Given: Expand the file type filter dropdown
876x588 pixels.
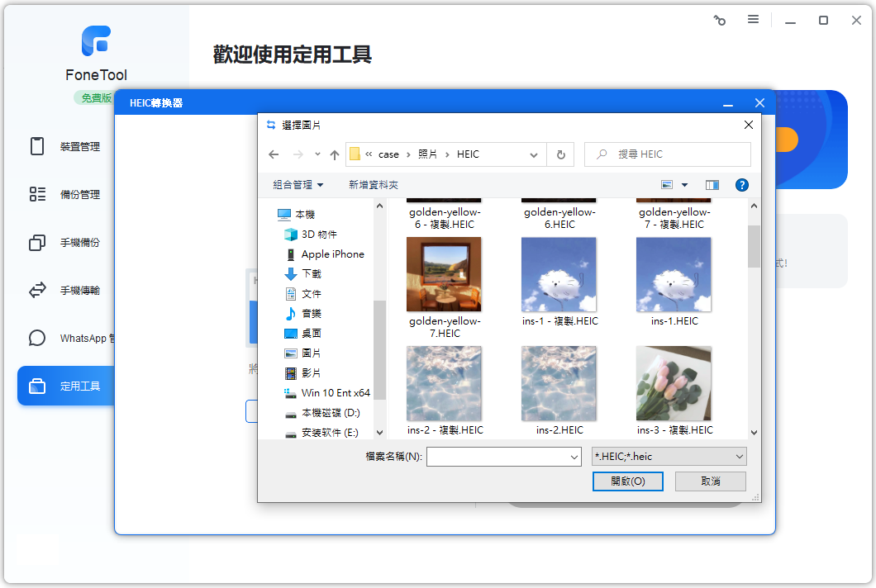Looking at the screenshot, I should [x=739, y=457].
